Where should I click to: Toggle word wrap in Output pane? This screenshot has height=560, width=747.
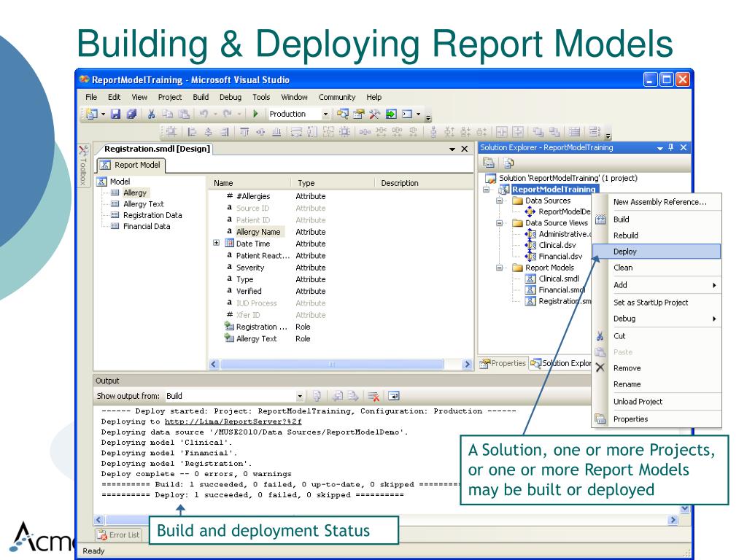tap(393, 397)
